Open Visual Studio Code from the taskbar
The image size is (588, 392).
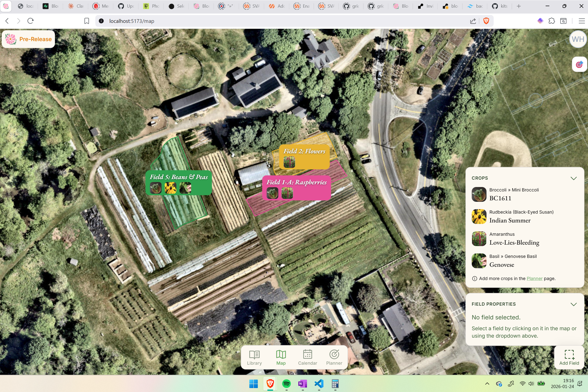[x=319, y=384]
